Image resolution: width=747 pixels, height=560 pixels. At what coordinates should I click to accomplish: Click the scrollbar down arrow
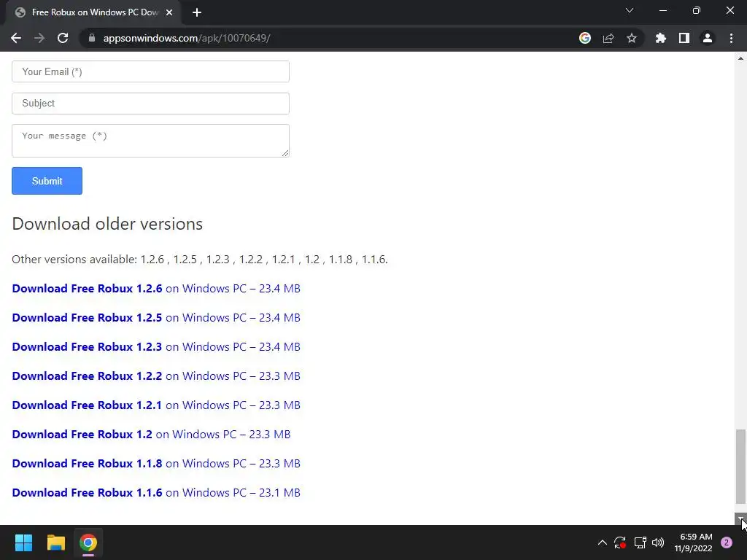[x=740, y=519]
